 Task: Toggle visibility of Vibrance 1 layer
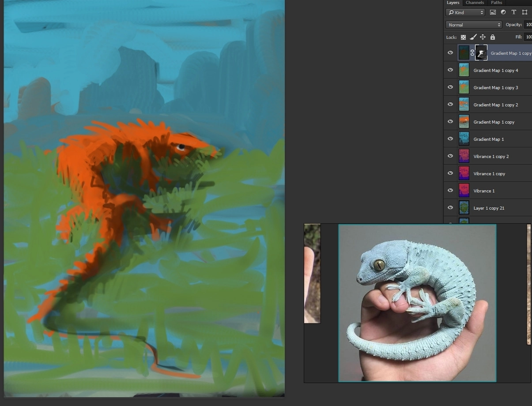[x=450, y=191]
